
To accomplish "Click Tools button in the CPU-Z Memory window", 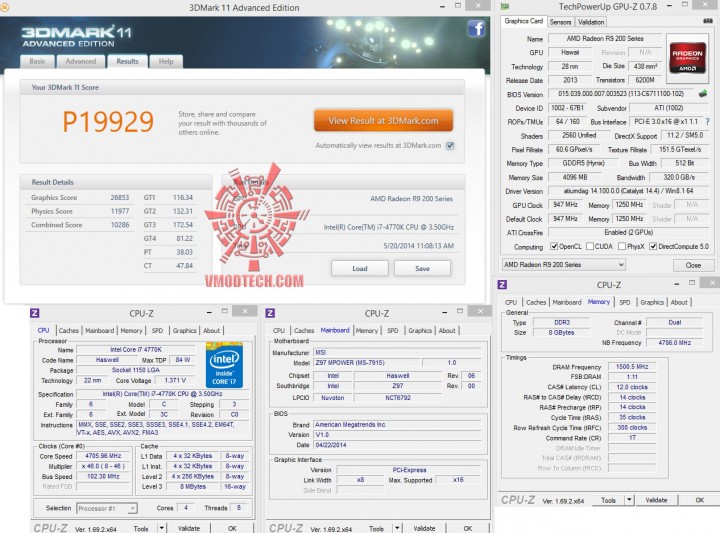I will tap(608, 500).
